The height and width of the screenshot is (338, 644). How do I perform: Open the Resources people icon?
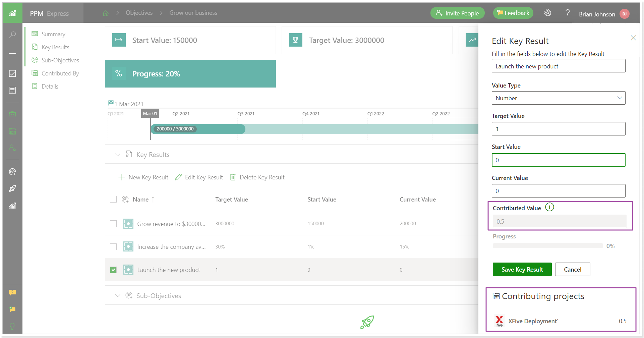pyautogui.click(x=12, y=148)
